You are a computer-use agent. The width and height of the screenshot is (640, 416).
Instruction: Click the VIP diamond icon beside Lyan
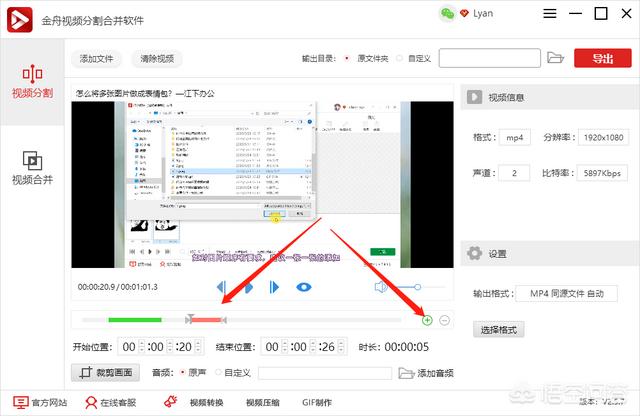[x=464, y=13]
